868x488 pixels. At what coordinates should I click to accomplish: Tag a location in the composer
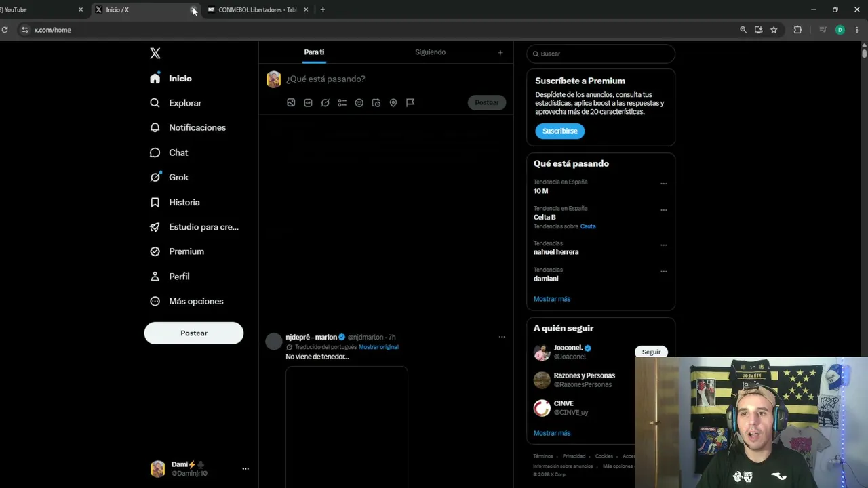pos(393,103)
